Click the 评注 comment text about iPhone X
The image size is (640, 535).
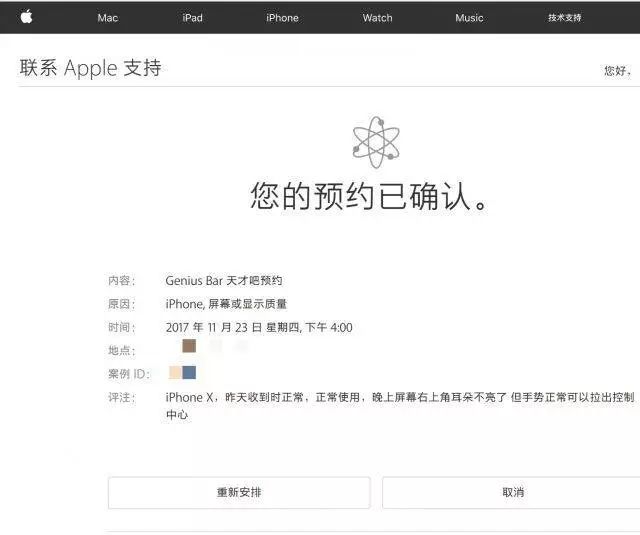[x=400, y=406]
